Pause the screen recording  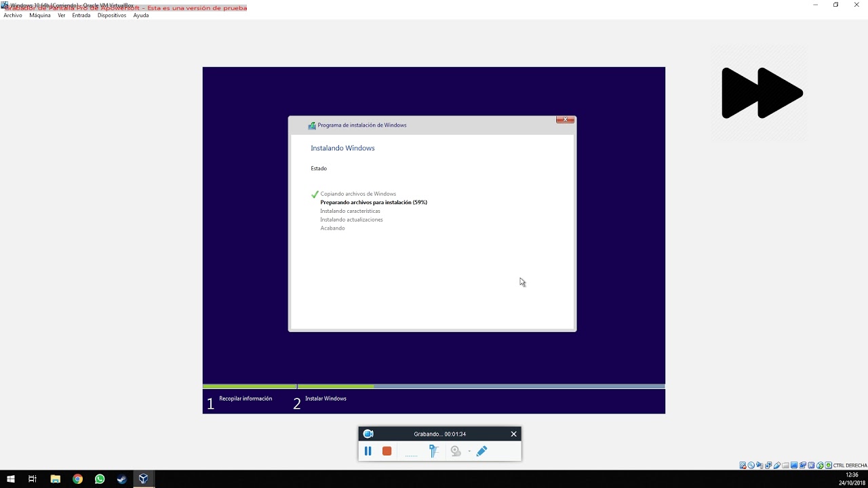pos(368,451)
